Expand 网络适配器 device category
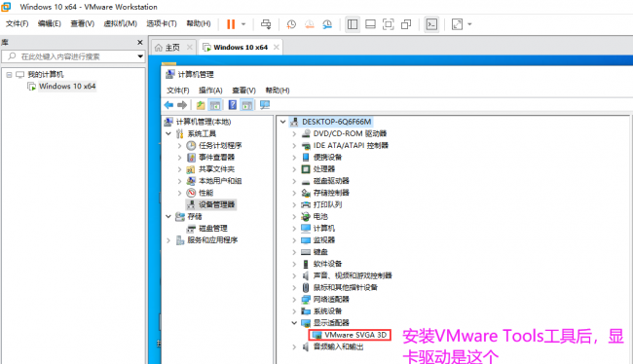This screenshot has width=633, height=364. [x=294, y=300]
